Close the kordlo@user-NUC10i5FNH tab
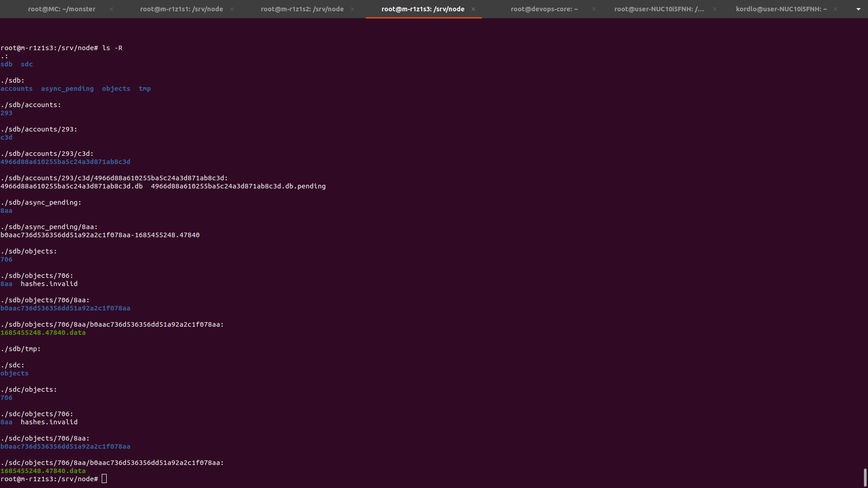This screenshot has height=488, width=868. [835, 9]
